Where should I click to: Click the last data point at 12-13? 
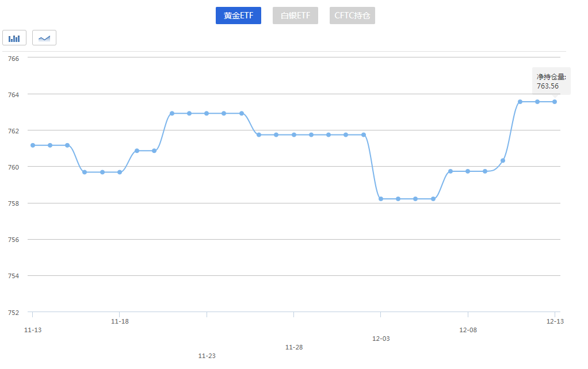pyautogui.click(x=555, y=102)
